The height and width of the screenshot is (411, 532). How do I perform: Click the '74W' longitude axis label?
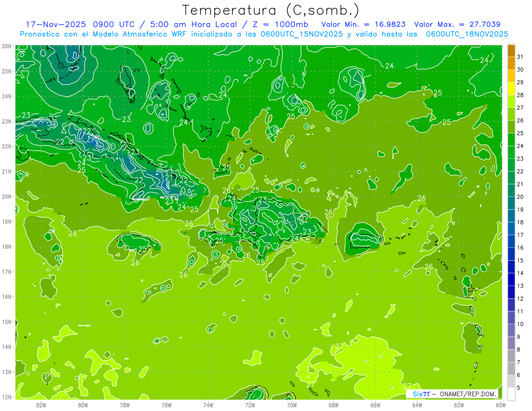pyautogui.click(x=208, y=405)
